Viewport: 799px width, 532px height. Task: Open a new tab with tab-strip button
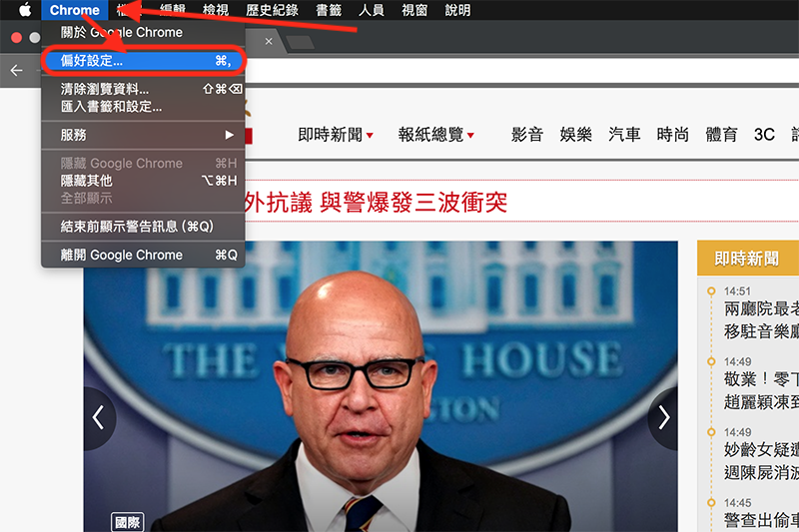coord(300,42)
